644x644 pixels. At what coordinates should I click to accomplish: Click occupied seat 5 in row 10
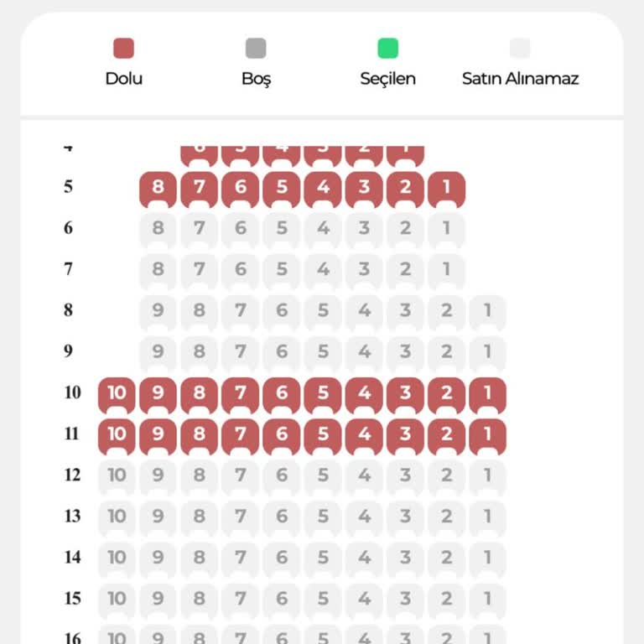[323, 392]
